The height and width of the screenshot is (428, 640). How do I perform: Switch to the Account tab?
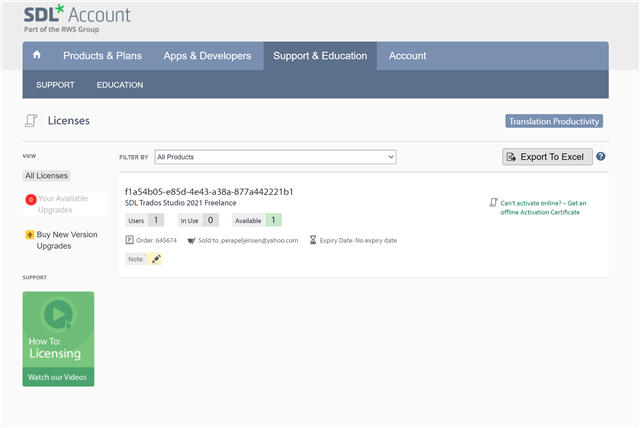click(407, 56)
